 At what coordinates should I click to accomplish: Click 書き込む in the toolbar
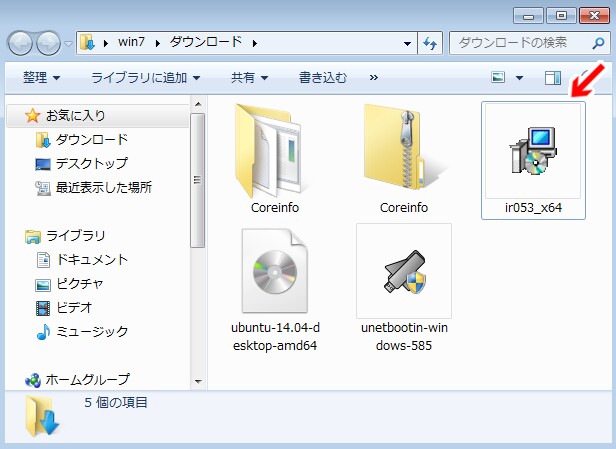pos(323,77)
